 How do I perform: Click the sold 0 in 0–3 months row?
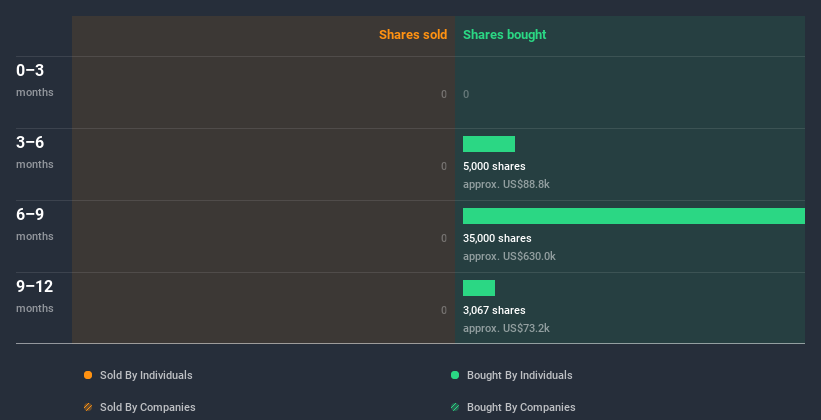tap(444, 94)
